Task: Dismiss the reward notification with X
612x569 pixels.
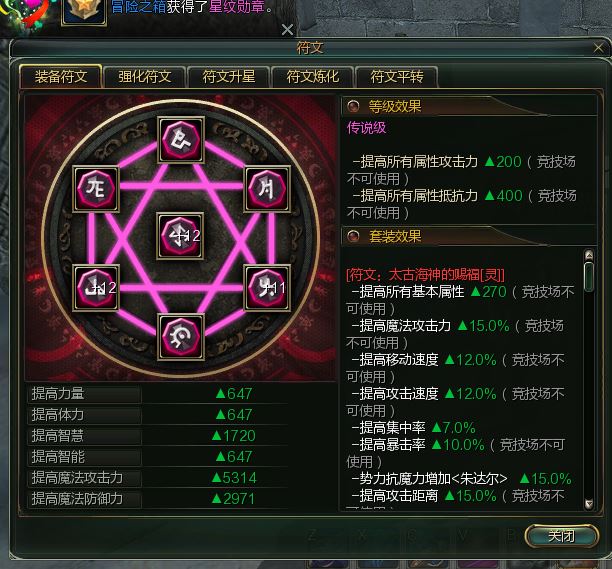Action: point(287,30)
